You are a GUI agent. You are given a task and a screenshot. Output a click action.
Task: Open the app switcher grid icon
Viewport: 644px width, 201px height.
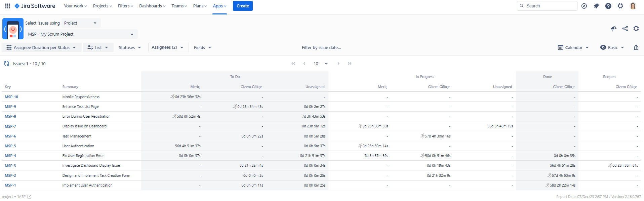(7, 6)
